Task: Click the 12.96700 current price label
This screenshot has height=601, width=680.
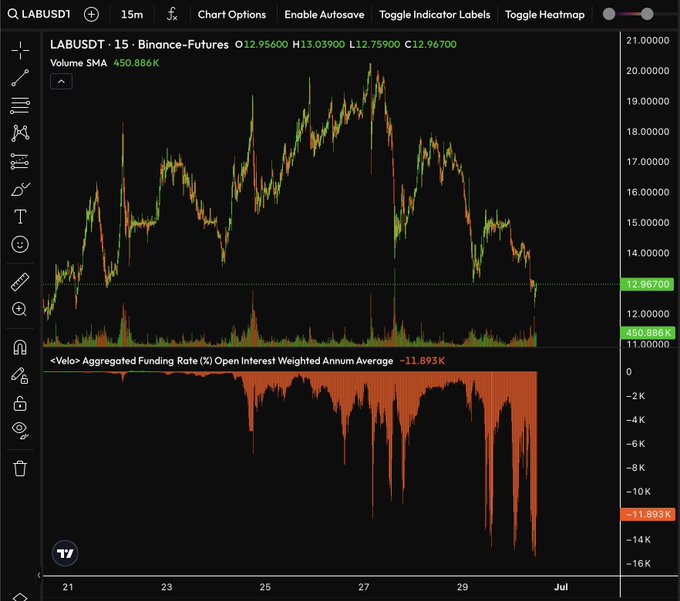Action: coord(647,284)
